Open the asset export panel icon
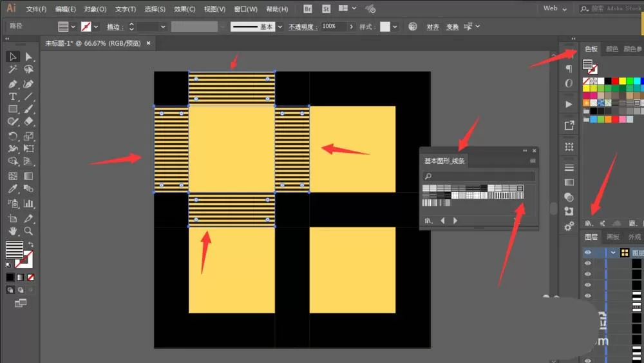644x363 pixels. click(569, 125)
